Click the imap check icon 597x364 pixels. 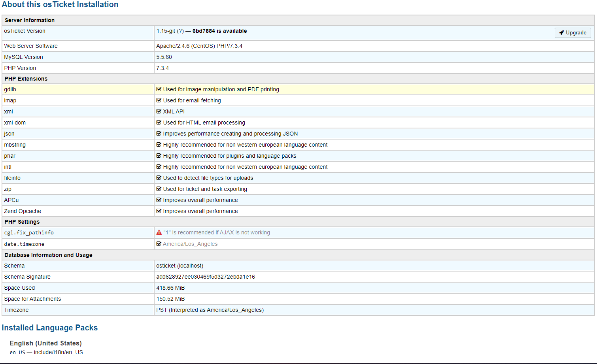(159, 100)
